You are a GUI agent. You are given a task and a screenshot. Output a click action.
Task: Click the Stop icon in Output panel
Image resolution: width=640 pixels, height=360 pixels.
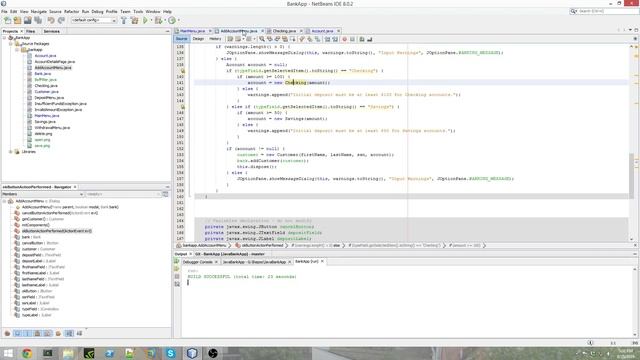[177, 276]
